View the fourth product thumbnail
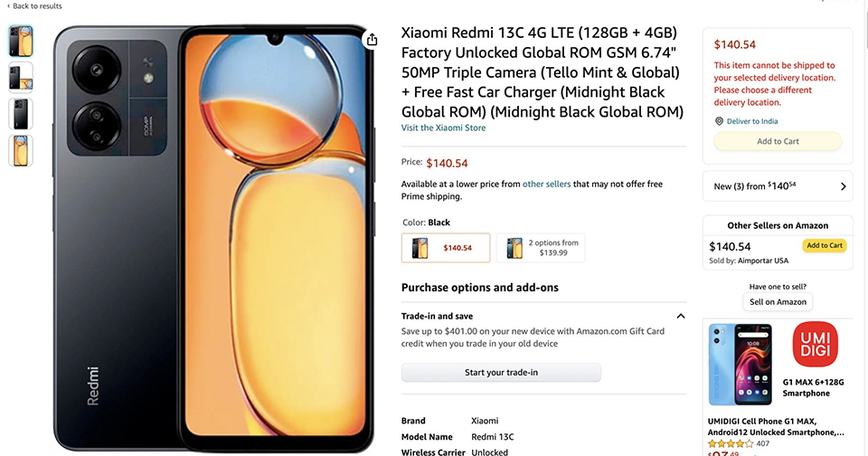Image resolution: width=868 pixels, height=456 pixels. pyautogui.click(x=21, y=150)
